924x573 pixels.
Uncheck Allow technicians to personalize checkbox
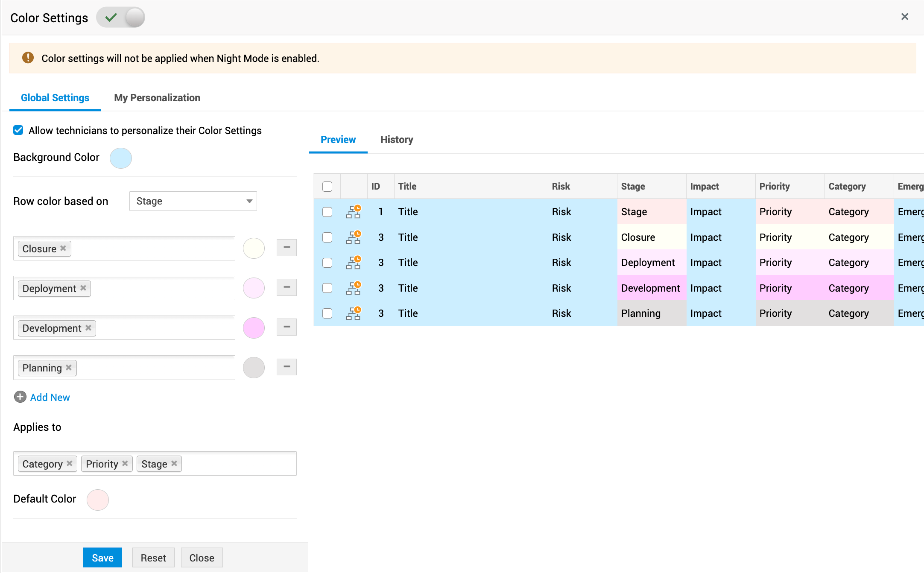click(x=18, y=130)
